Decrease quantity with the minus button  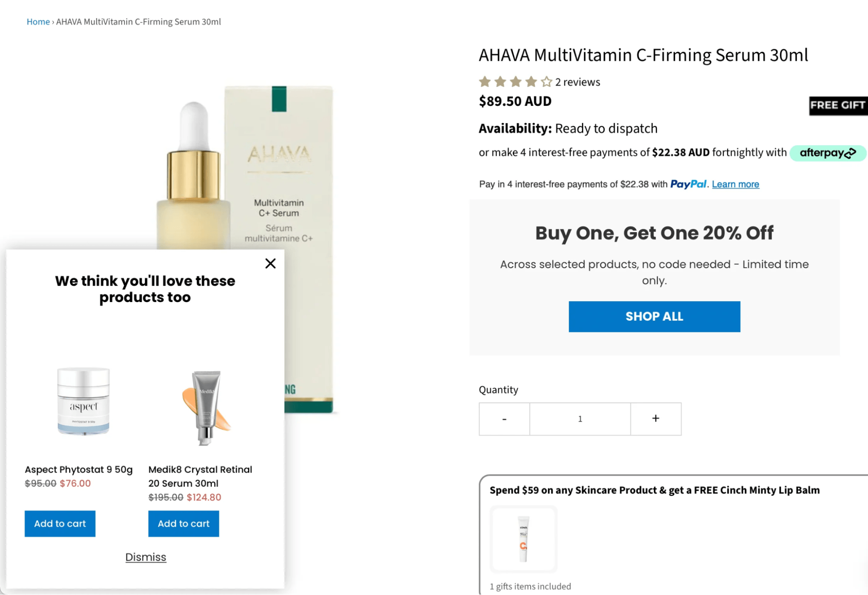pyautogui.click(x=504, y=418)
